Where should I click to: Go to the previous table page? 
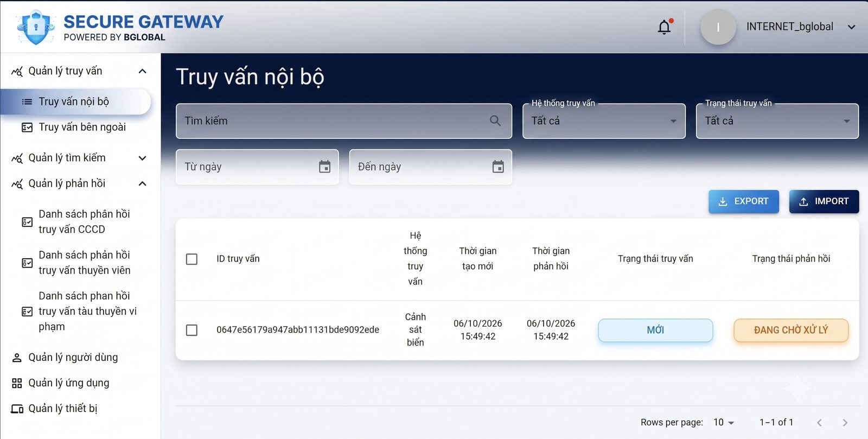coord(819,422)
